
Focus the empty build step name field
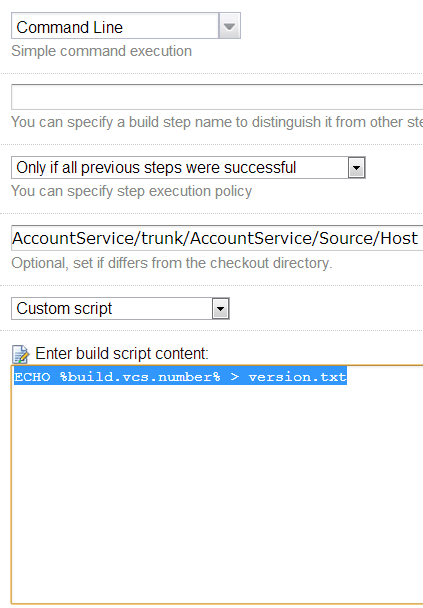tap(217, 97)
